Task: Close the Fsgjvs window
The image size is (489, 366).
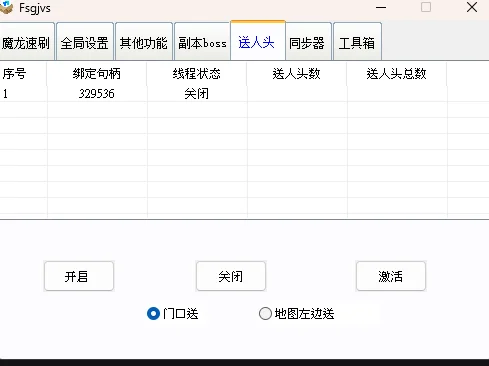Action: [x=472, y=7]
